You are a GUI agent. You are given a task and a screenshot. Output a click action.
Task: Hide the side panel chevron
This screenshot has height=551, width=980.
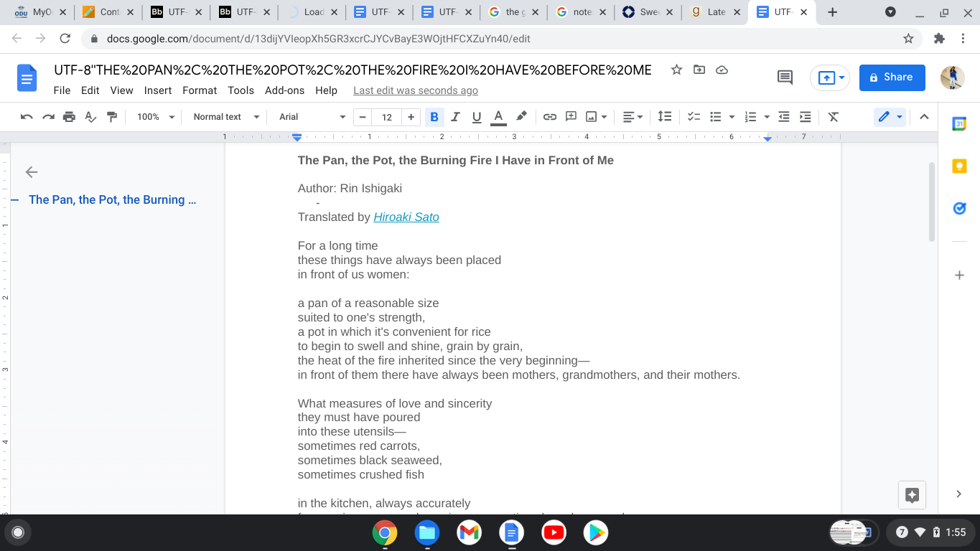[958, 494]
